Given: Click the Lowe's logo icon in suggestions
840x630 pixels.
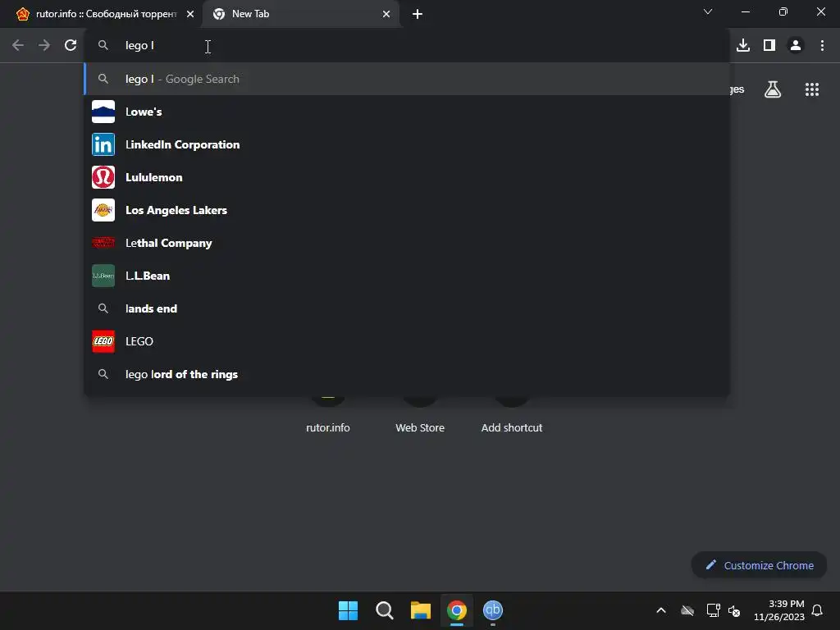Looking at the screenshot, I should coord(103,112).
